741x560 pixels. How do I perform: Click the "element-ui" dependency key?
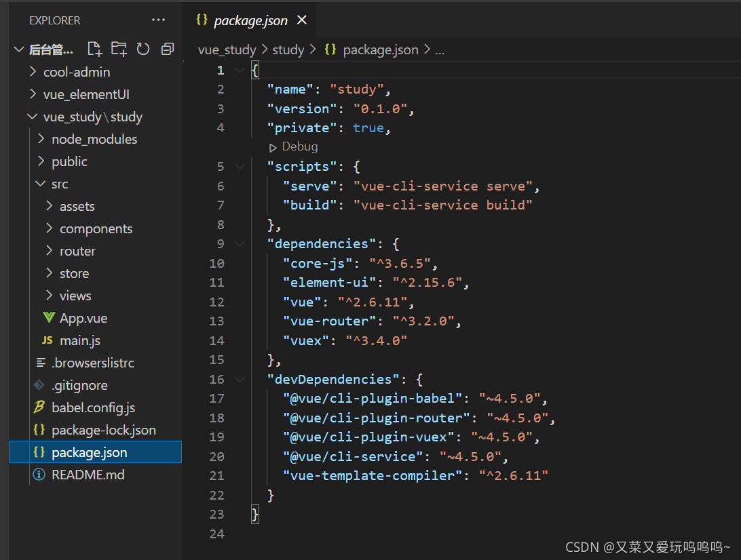coord(329,282)
